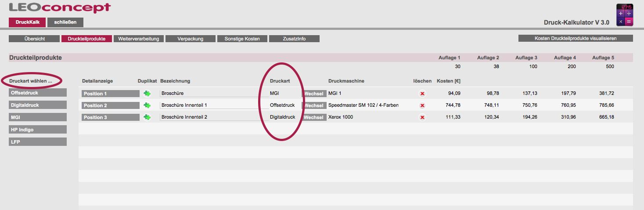Go to Sonstige Kosten tab
Image resolution: width=644 pixels, height=210 pixels.
click(242, 39)
